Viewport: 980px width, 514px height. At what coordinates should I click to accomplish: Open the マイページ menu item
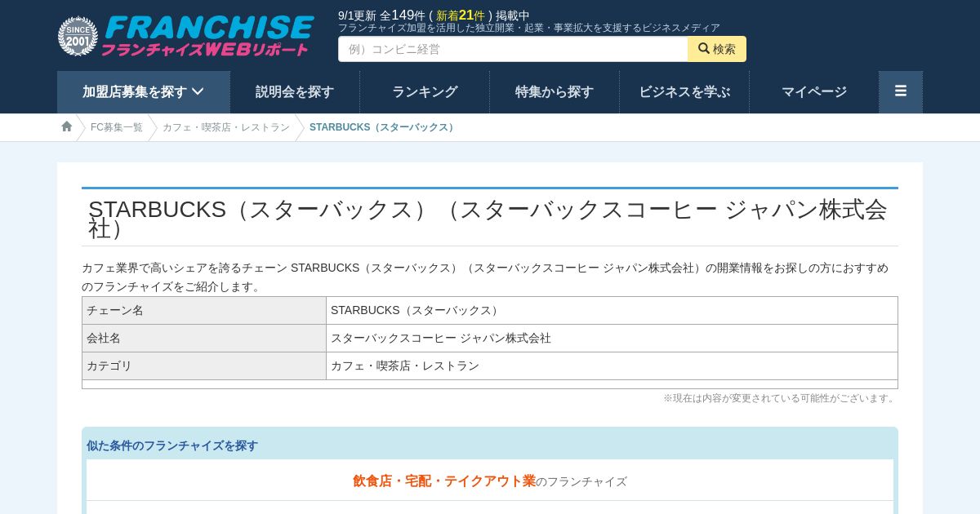tap(814, 92)
